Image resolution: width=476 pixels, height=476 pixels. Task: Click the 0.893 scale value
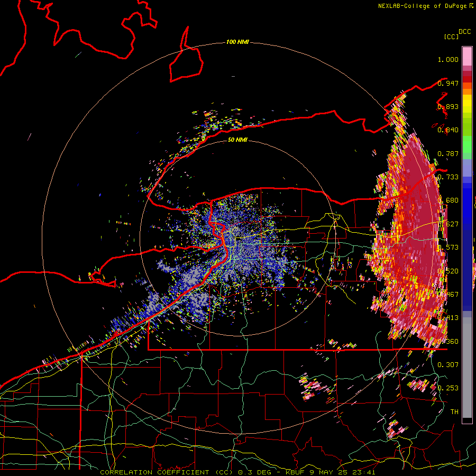448,106
